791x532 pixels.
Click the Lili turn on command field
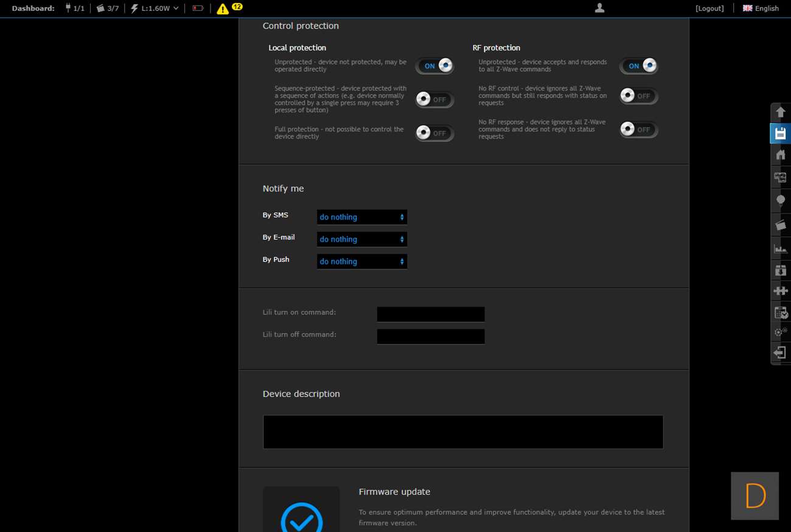click(x=431, y=314)
